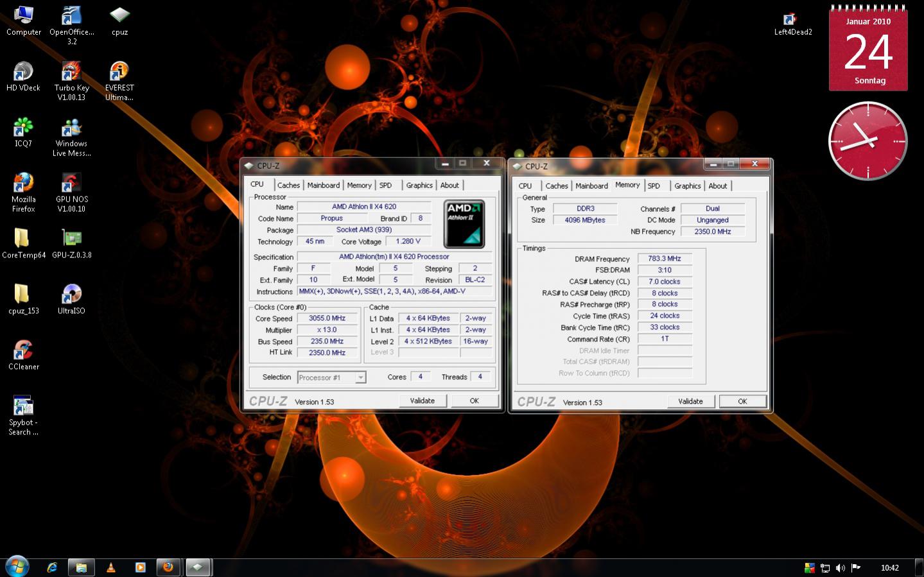924x577 pixels.
Task: Click the FSB:DRAM 3:10 value
Action: click(665, 270)
